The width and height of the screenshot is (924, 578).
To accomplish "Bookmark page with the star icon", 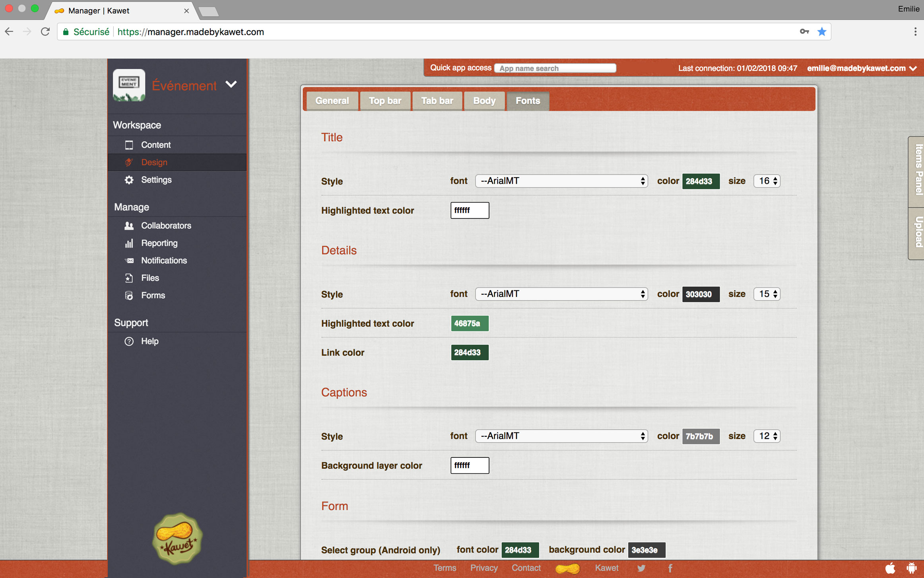I will 821,32.
